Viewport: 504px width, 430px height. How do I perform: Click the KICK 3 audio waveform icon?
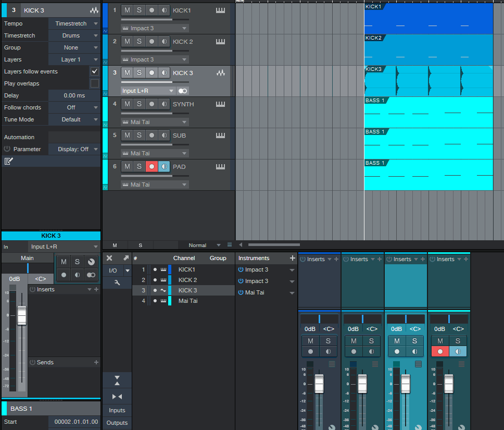(221, 73)
